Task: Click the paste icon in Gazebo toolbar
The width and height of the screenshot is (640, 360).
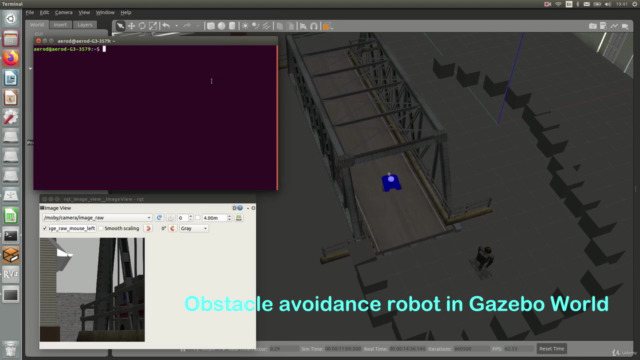Action: point(290,26)
